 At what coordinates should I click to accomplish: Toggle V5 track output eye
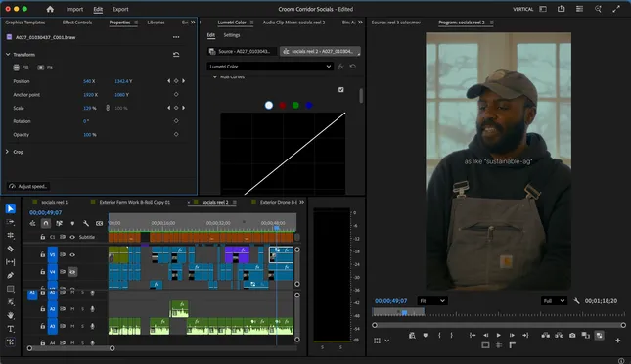tap(72, 254)
